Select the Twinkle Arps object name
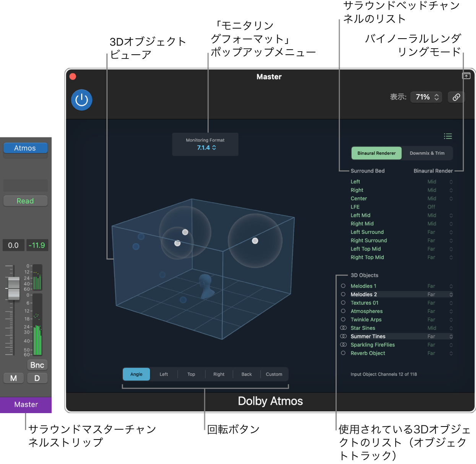 366,319
